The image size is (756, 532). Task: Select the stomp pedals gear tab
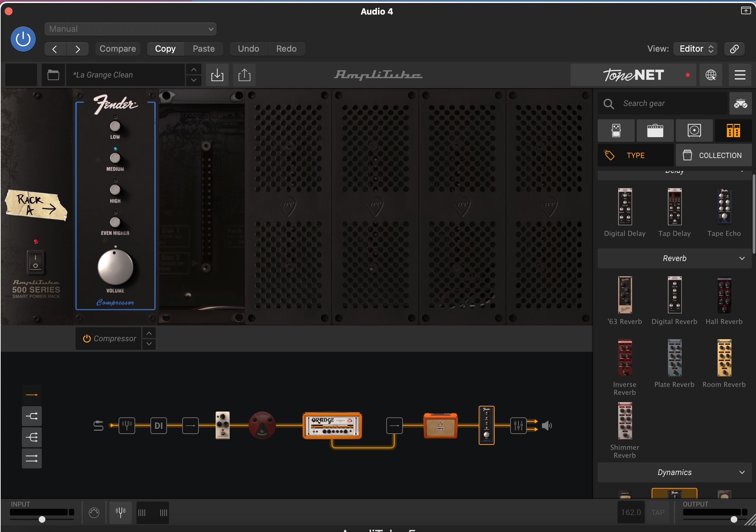[616, 131]
